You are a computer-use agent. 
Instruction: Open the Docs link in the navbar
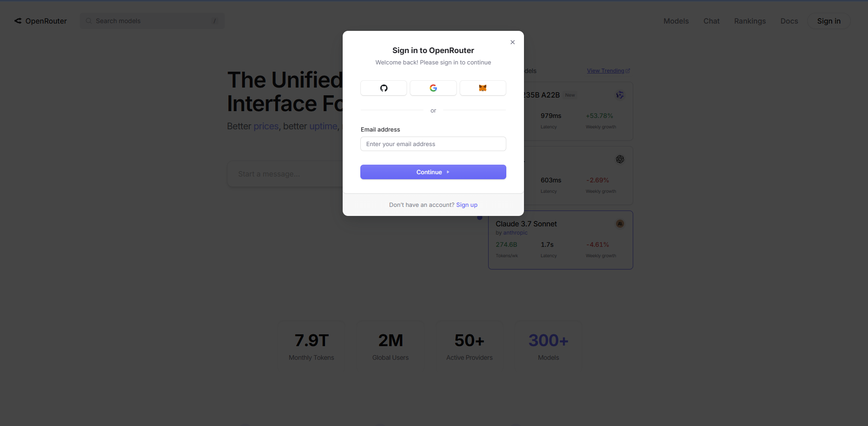point(789,21)
